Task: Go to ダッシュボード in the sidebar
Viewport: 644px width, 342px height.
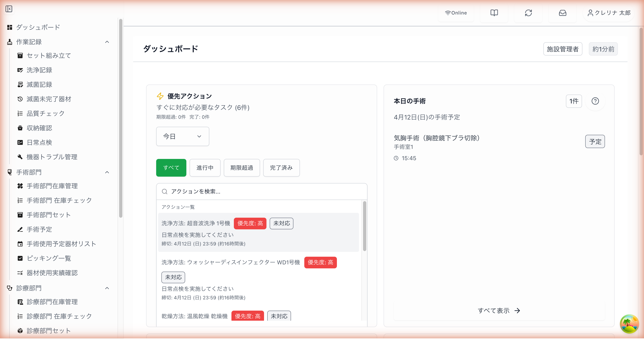Action: [38, 27]
